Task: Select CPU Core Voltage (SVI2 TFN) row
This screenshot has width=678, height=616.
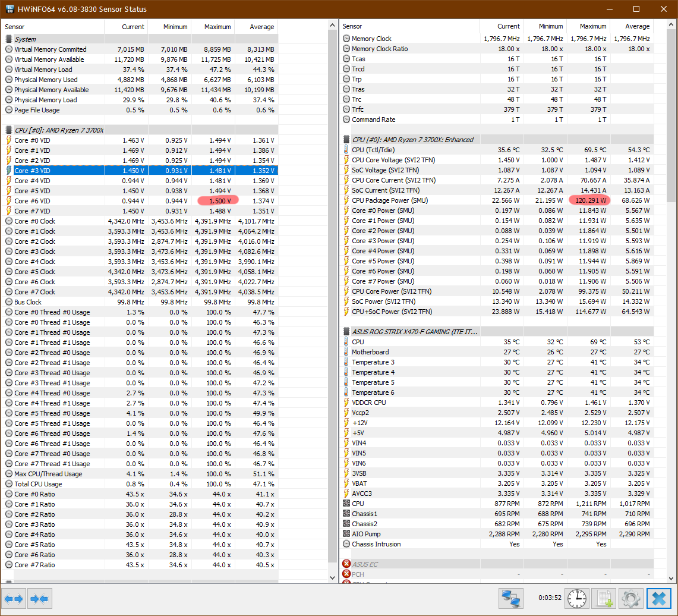Action: 497,159
